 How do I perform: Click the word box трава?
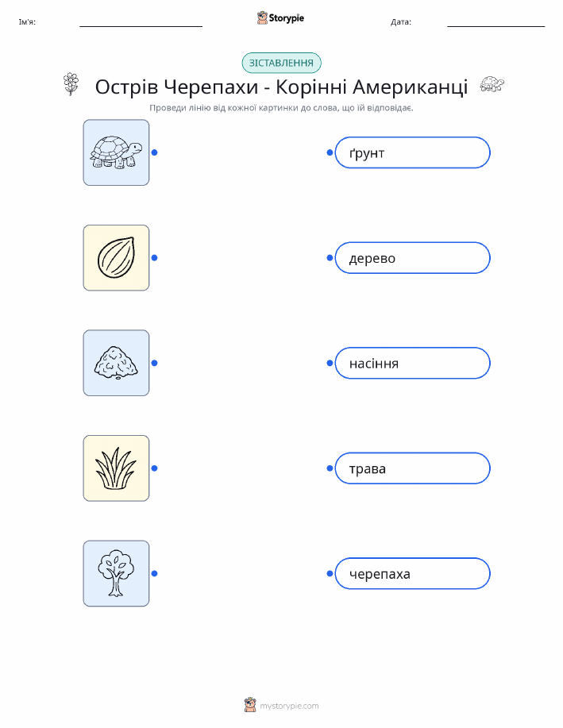tap(412, 468)
